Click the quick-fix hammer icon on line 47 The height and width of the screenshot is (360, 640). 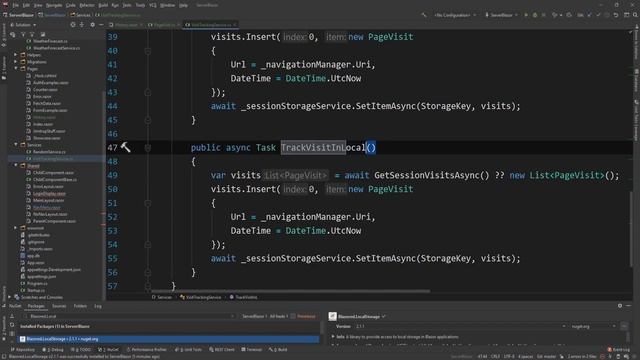click(126, 147)
